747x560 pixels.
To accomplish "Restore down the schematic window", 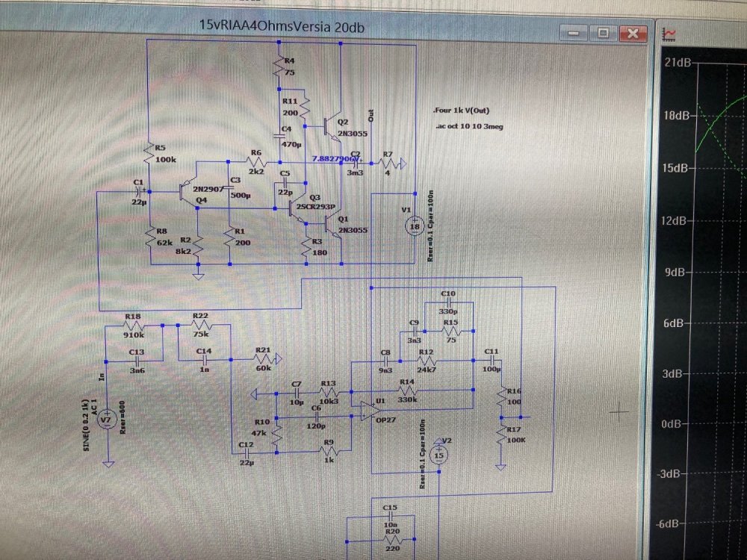I will tap(604, 33).
